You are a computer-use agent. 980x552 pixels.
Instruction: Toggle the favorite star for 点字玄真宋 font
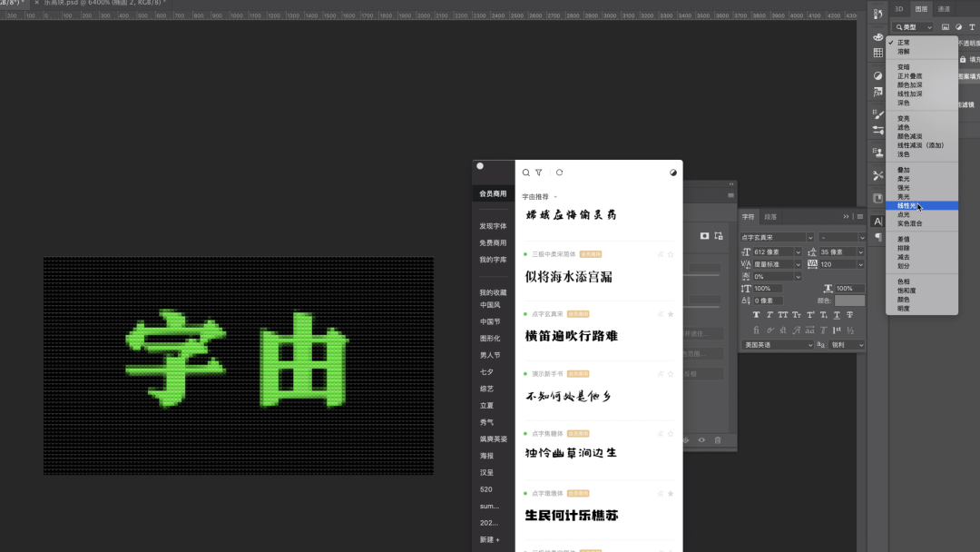pos(671,314)
